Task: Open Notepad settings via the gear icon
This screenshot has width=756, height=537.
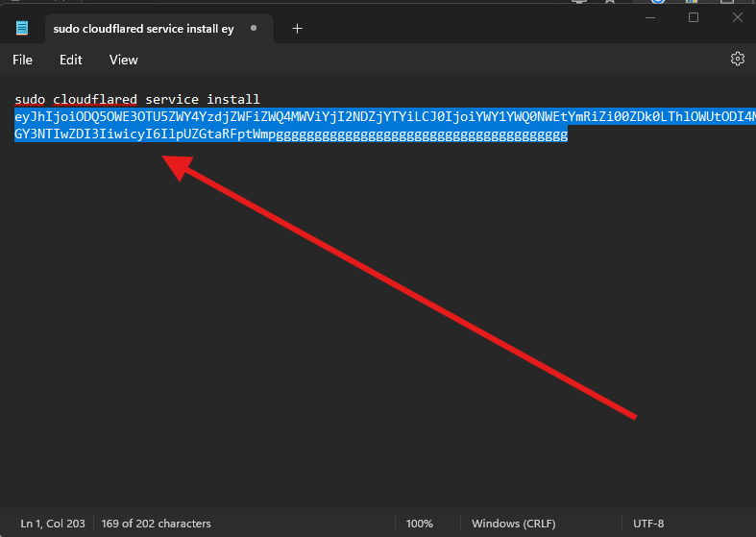Action: point(737,59)
